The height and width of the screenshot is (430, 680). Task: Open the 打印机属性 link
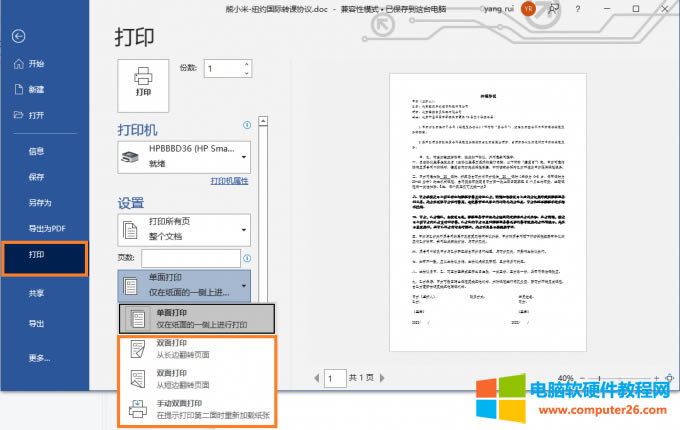coord(229,181)
